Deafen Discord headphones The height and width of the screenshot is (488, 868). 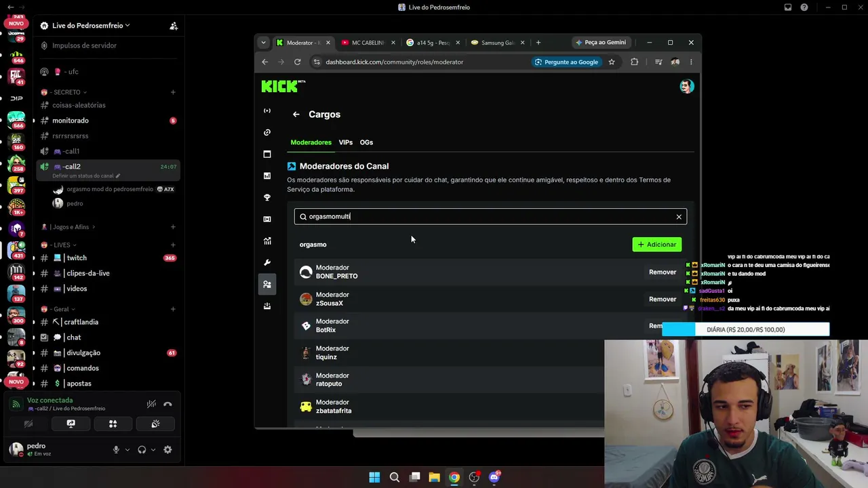(142, 449)
